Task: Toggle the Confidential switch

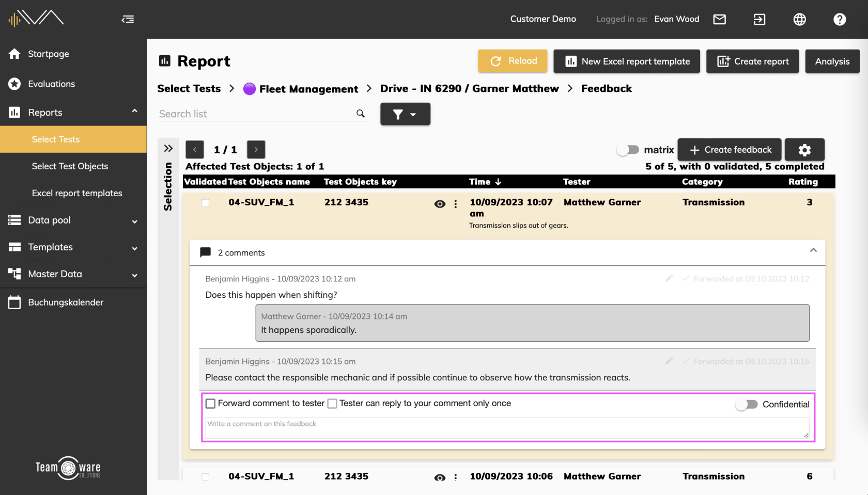Action: click(746, 404)
